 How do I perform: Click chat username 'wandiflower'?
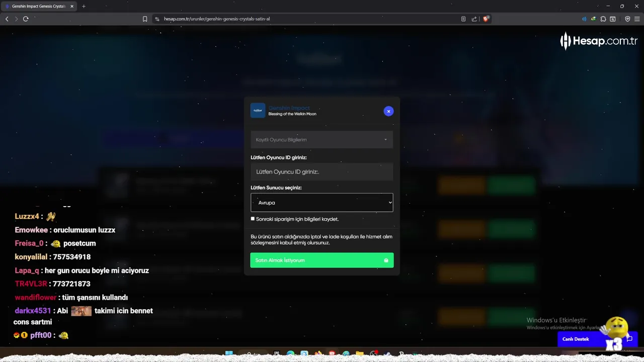coord(35,298)
